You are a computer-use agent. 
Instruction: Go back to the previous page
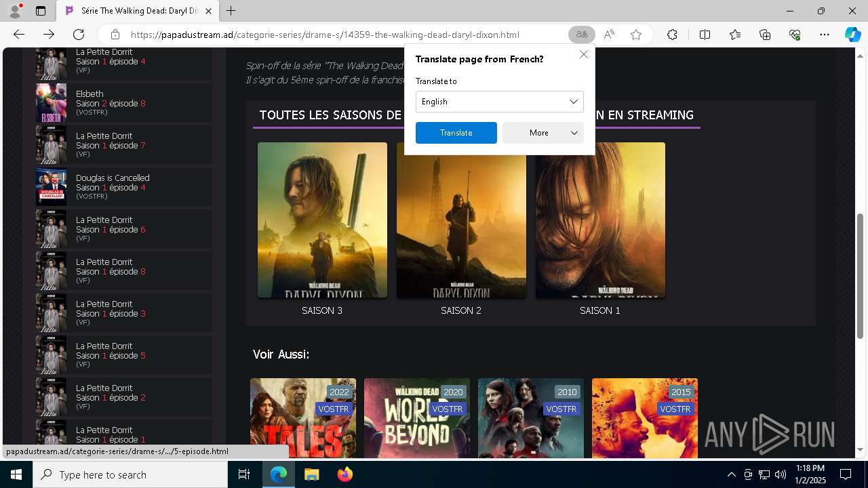coord(19,35)
